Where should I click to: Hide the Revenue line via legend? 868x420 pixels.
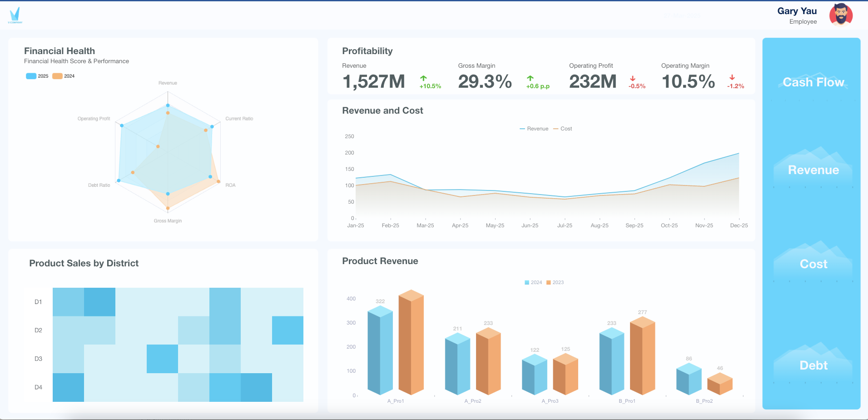tap(534, 129)
